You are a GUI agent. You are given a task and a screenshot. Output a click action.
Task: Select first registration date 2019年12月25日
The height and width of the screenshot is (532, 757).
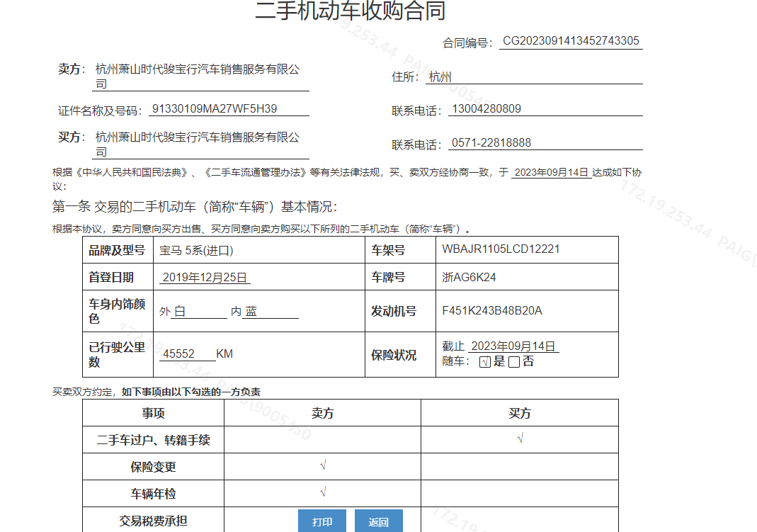tap(205, 278)
